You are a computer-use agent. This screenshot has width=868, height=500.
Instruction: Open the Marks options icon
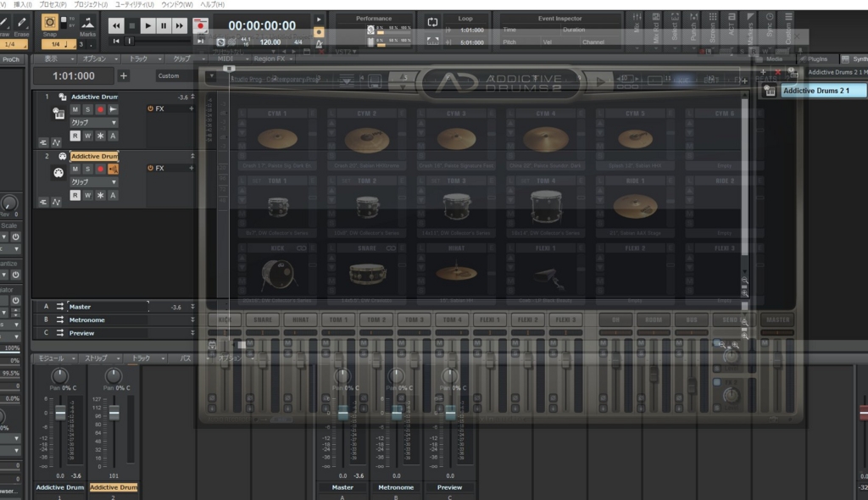pos(87,23)
